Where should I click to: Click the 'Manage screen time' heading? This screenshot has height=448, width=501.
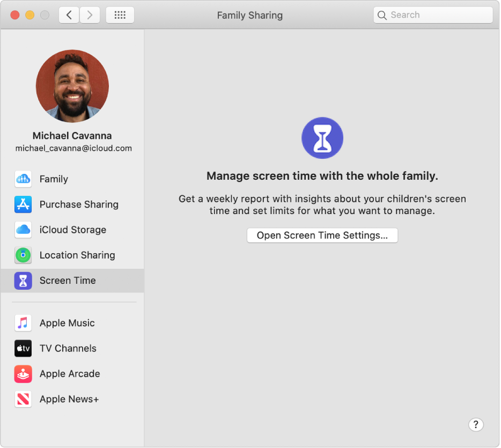coord(322,176)
